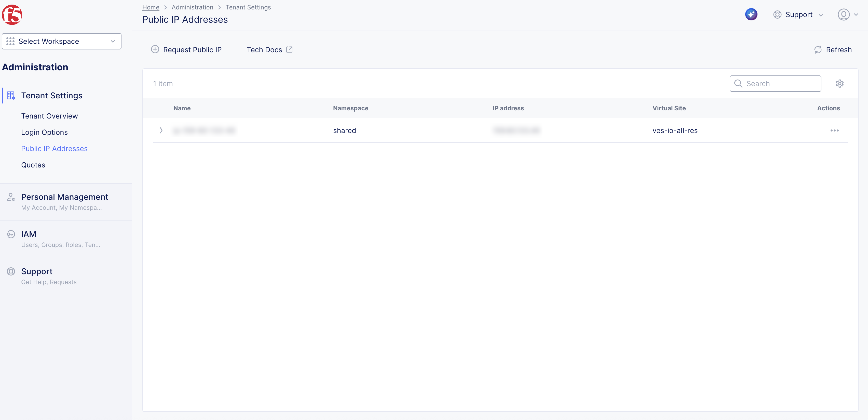This screenshot has width=868, height=420.
Task: Click the Support lifebuoy icon in sidebar
Action: [x=10, y=271]
